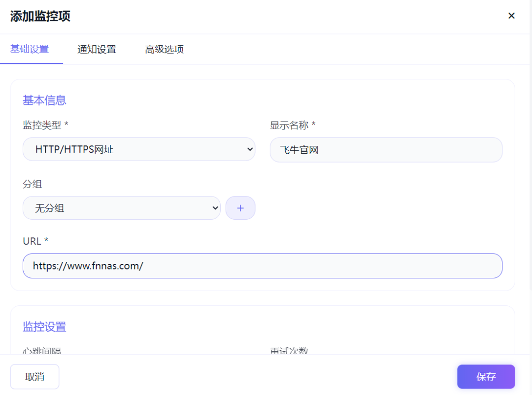Go to the 高级选项 tab

[164, 50]
